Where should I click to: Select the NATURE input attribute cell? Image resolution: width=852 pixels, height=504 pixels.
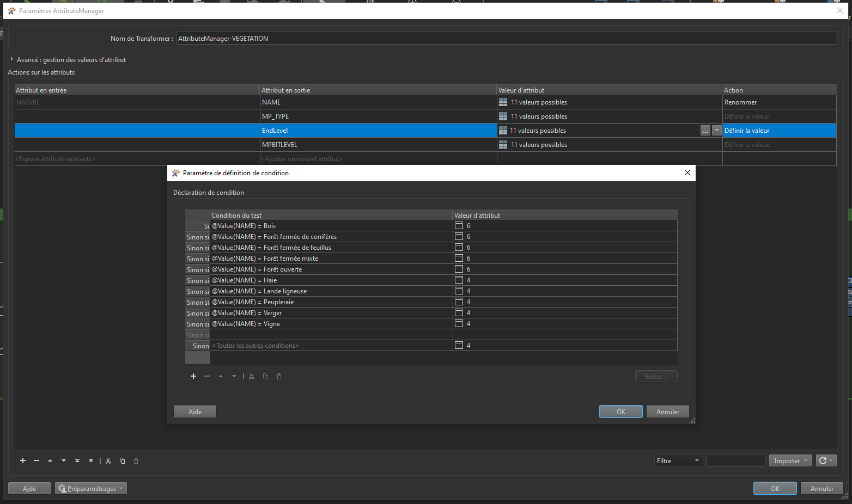(x=137, y=102)
